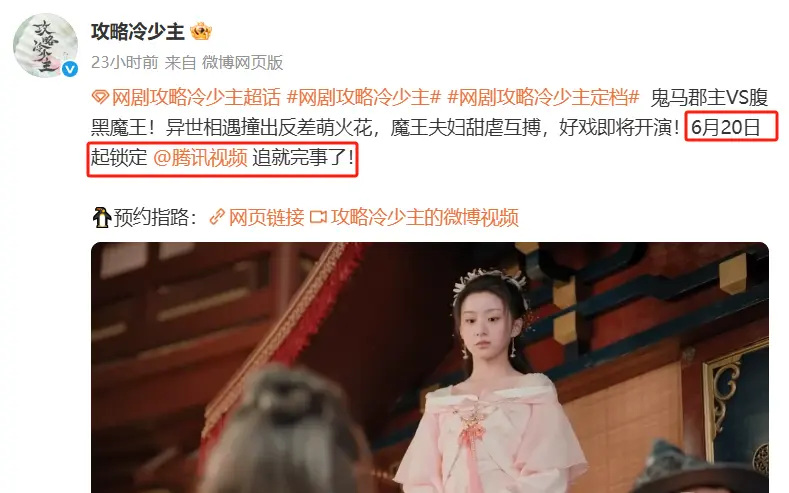
Task: Click the penguin emoji before 预约指路
Action: pos(102,217)
